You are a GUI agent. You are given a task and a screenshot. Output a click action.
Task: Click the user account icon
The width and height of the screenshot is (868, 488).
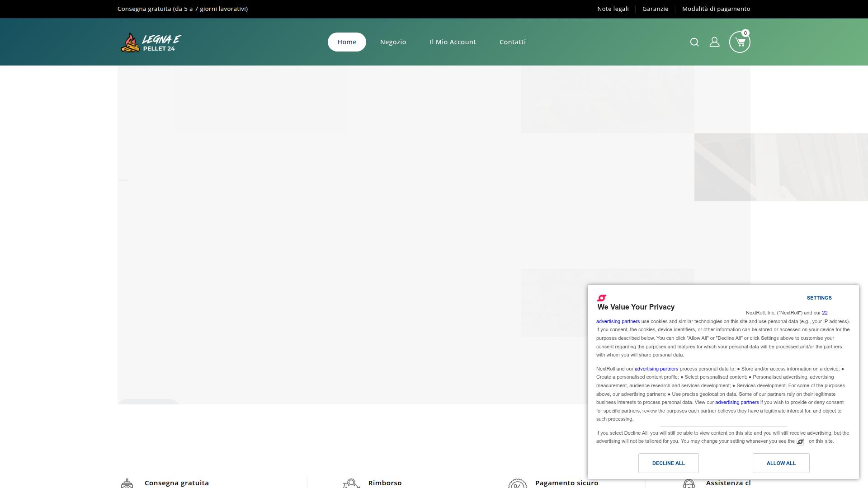(714, 42)
